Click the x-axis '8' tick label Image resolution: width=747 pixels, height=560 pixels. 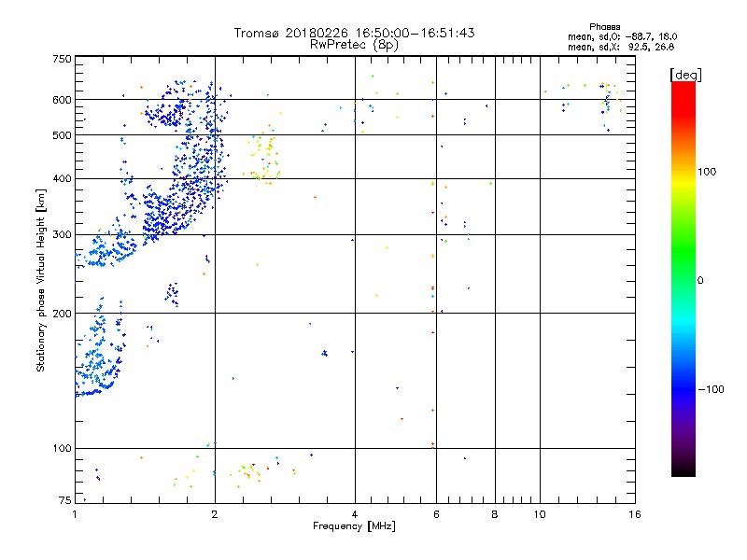[x=495, y=514]
